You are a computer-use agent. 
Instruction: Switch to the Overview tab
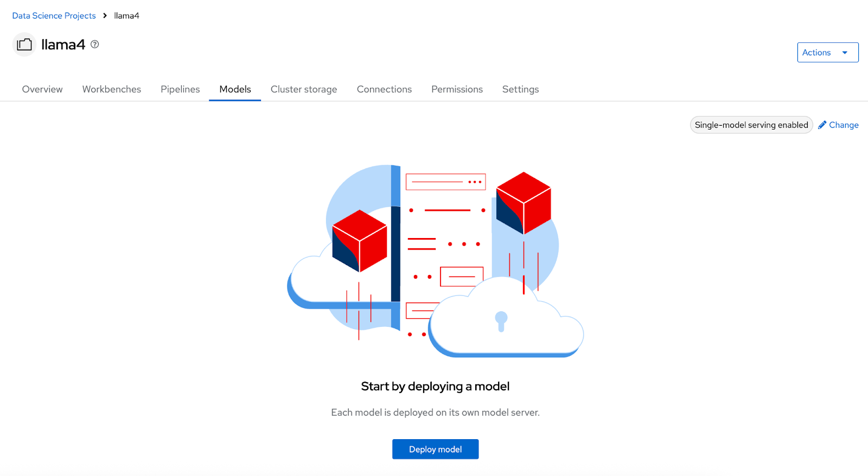point(42,89)
